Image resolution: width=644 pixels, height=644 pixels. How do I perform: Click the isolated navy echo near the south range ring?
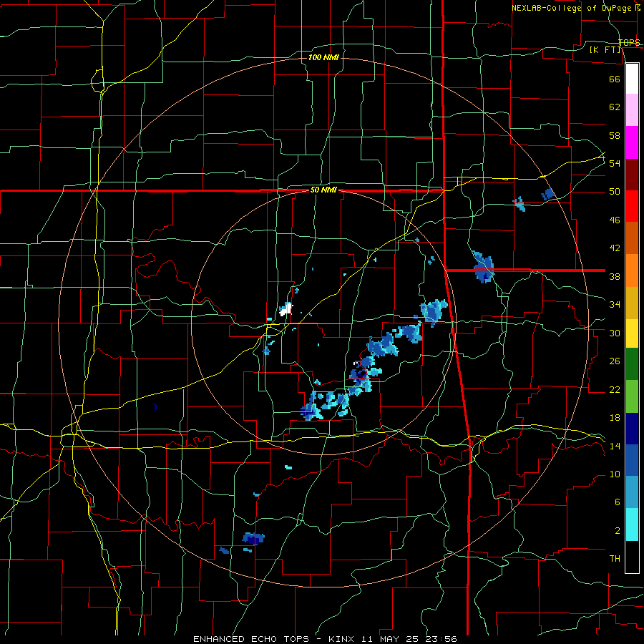(253, 538)
